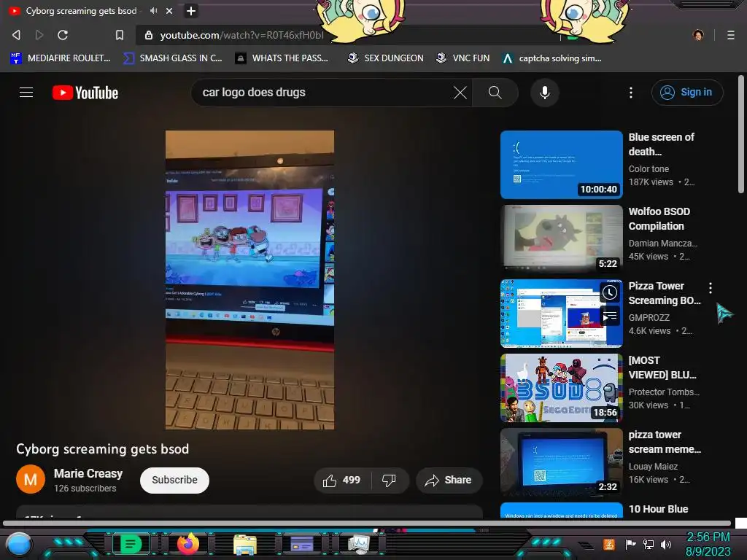The width and height of the screenshot is (747, 560).
Task: Open the volume icon in the tray
Action: (x=666, y=544)
